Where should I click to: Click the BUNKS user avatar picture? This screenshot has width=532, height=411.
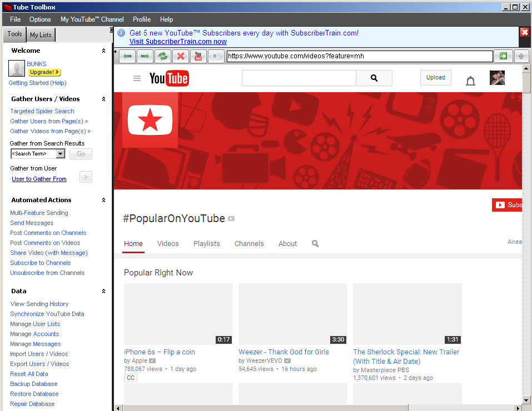tap(17, 68)
